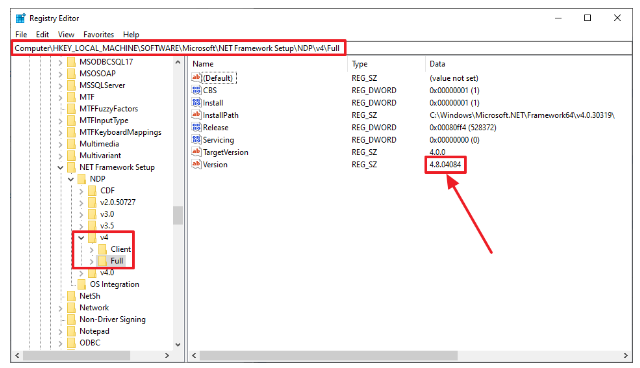Open the View menu
Viewport: 640px width, 368px height.
(66, 34)
